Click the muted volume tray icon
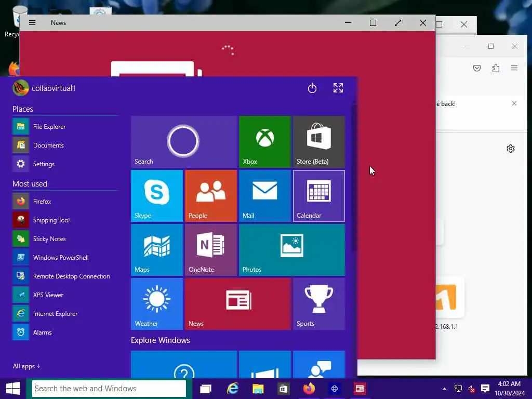Image resolution: width=532 pixels, height=399 pixels. (472, 389)
